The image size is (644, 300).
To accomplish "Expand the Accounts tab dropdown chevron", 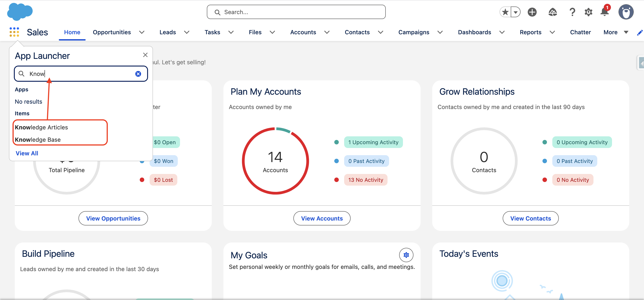I will 327,32.
